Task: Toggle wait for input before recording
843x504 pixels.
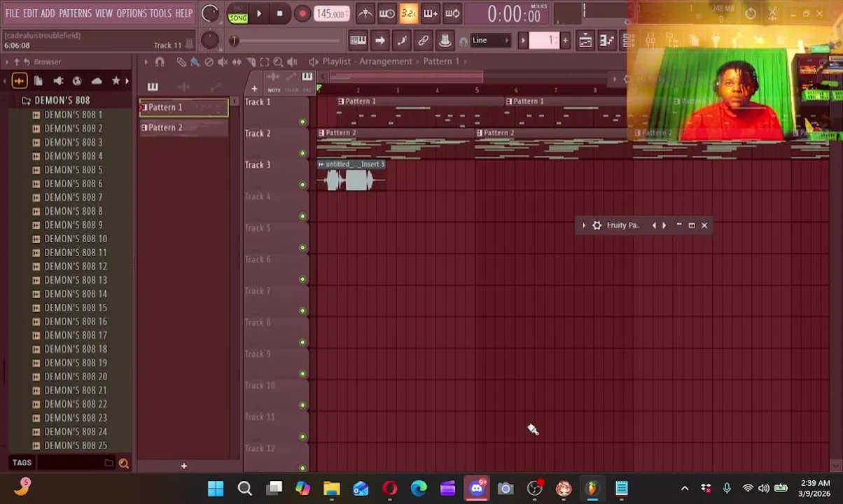Action: pos(386,13)
